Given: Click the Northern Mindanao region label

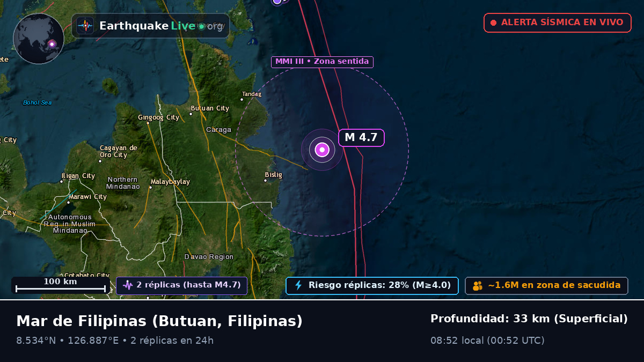Looking at the screenshot, I should [x=123, y=183].
